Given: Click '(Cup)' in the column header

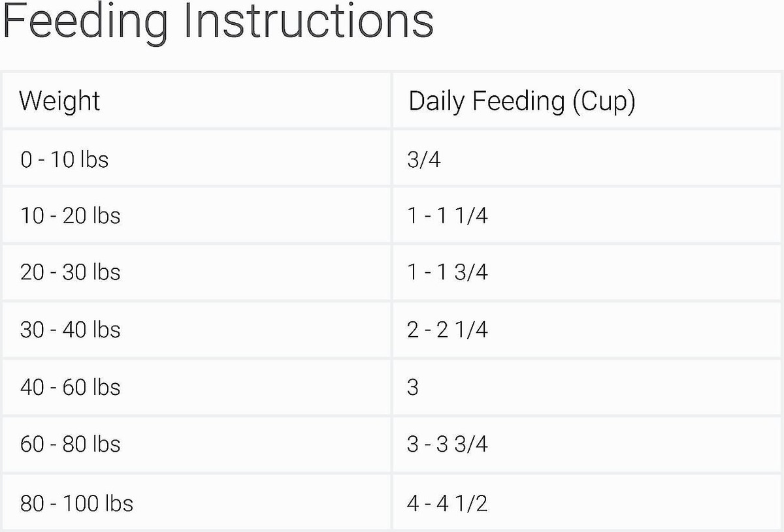Looking at the screenshot, I should [x=604, y=101].
